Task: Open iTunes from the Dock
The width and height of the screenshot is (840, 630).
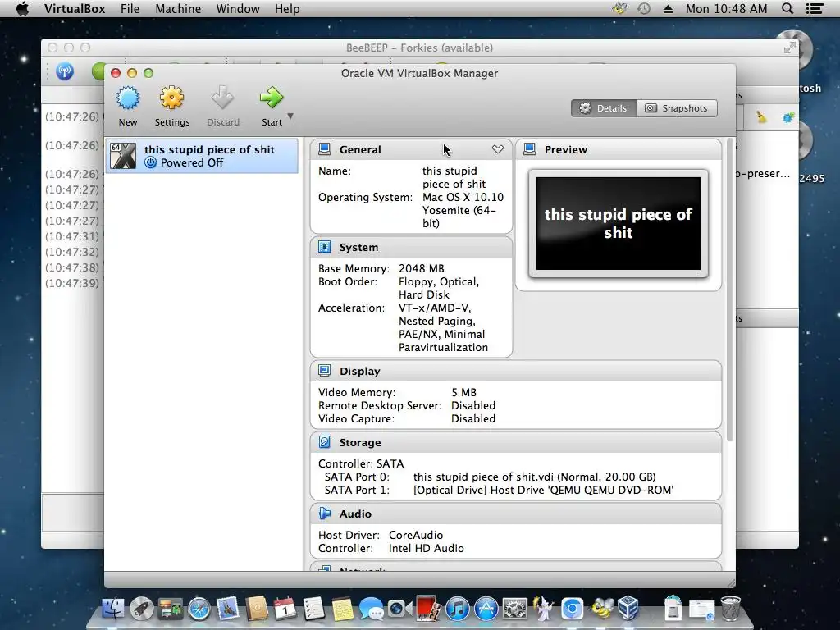Action: click(458, 609)
